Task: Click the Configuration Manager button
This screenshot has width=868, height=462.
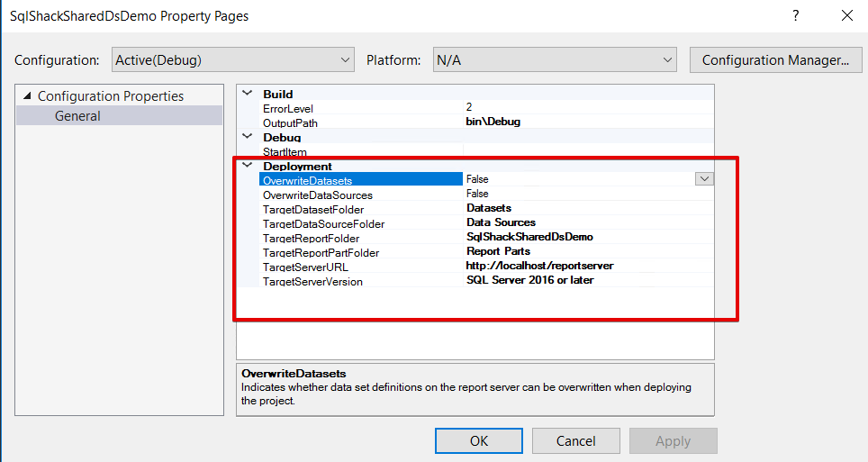Action: point(775,60)
